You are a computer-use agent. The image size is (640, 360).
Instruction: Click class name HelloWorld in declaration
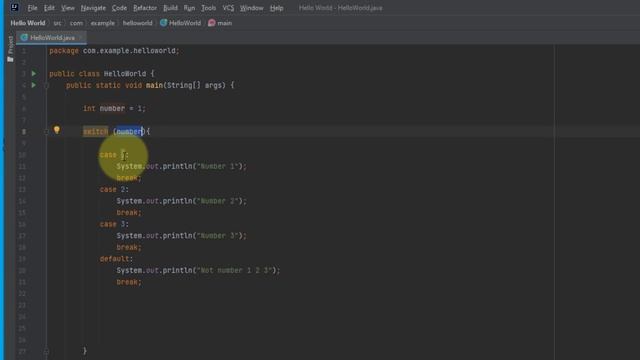pos(124,73)
